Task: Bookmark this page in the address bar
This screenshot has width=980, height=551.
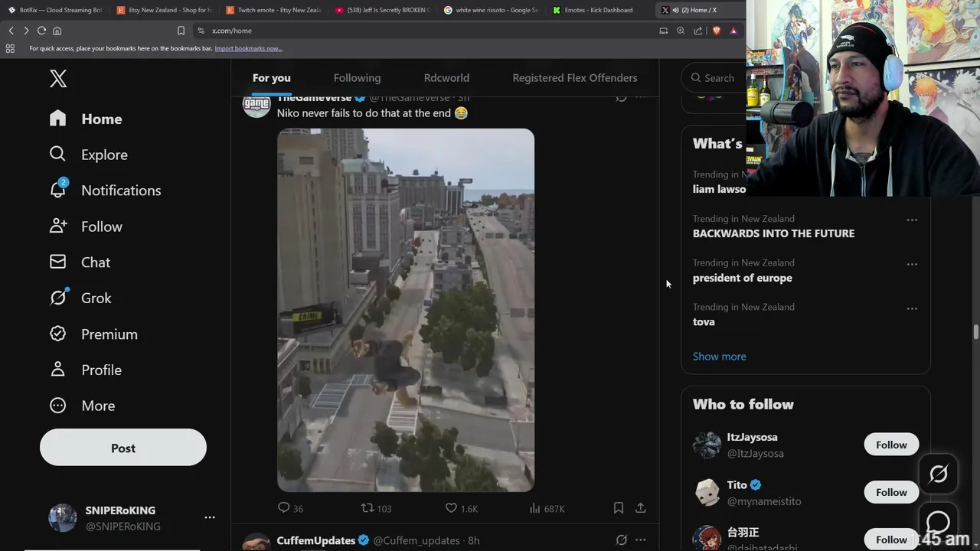Action: pos(181,31)
